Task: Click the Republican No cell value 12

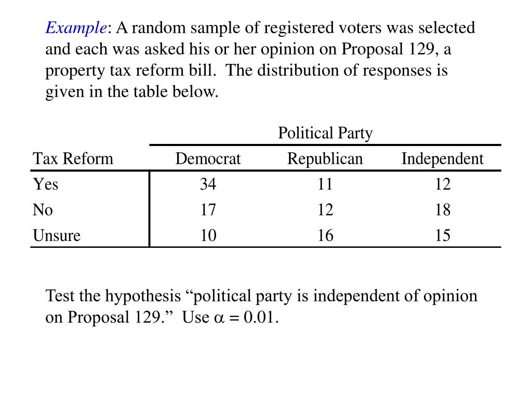Action: (325, 210)
